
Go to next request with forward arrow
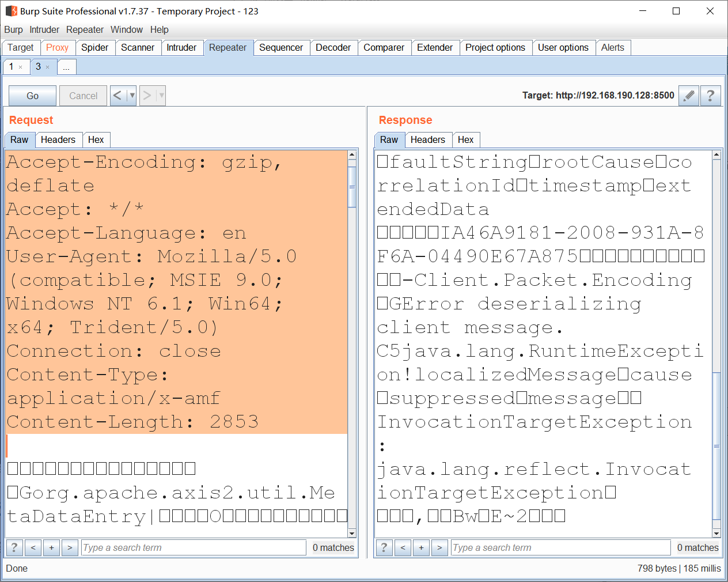(x=147, y=96)
